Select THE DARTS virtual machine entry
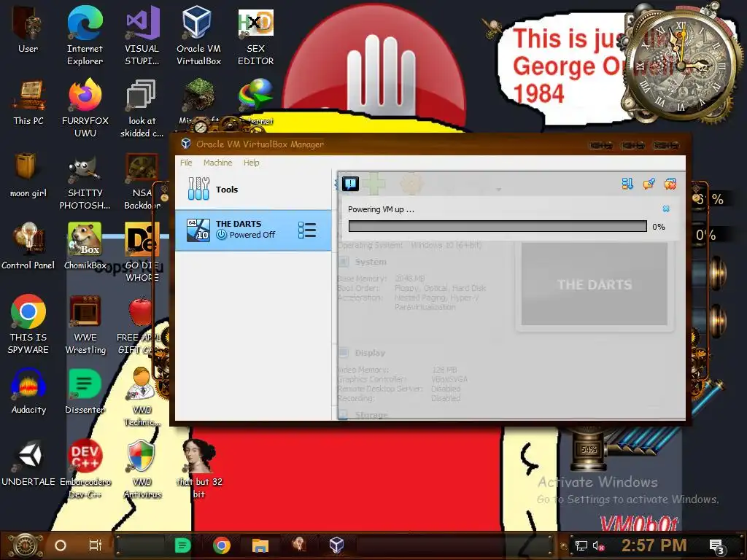This screenshot has height=560, width=747. tap(253, 230)
